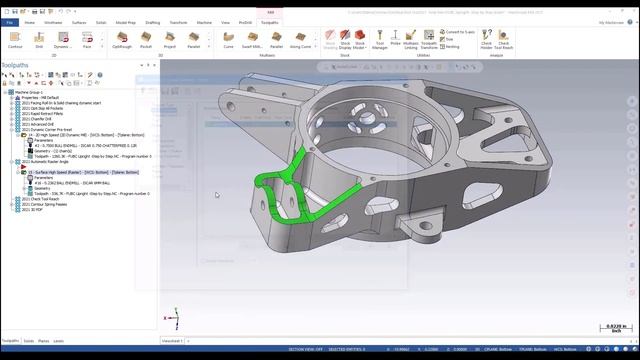Toggle Stock Display
Image resolution: width=640 pixels, height=360 pixels.
pos(345,40)
